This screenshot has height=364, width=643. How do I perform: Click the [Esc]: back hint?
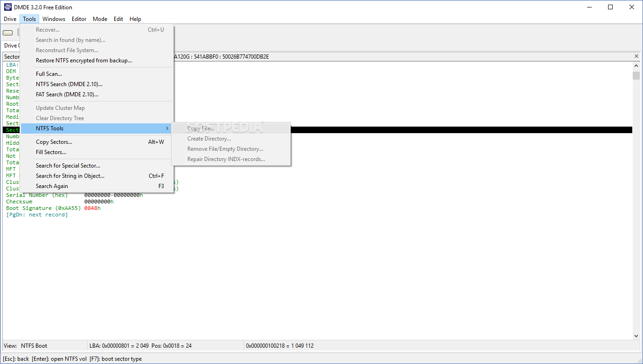click(16, 359)
